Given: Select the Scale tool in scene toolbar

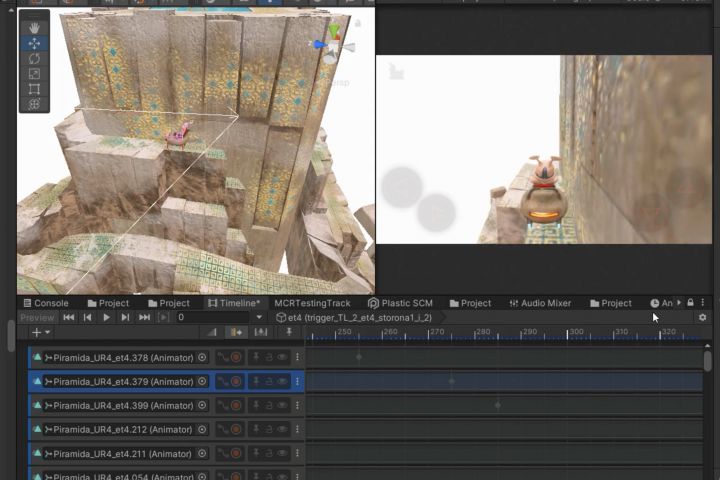Looking at the screenshot, I should click(x=34, y=74).
